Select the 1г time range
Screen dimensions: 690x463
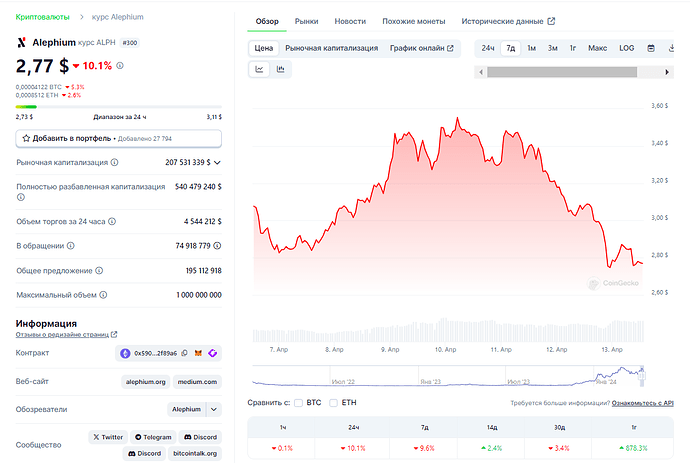(573, 48)
